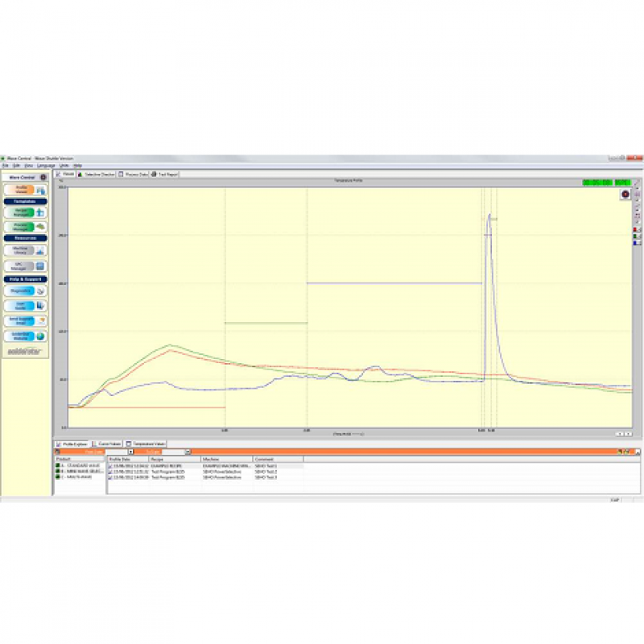644x644 pixels.
Task: Click the Profile Viewer sidebar icon
Action: (40, 190)
